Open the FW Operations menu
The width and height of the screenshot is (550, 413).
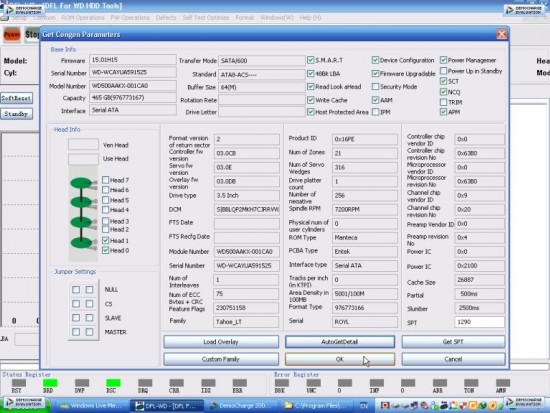(x=130, y=18)
